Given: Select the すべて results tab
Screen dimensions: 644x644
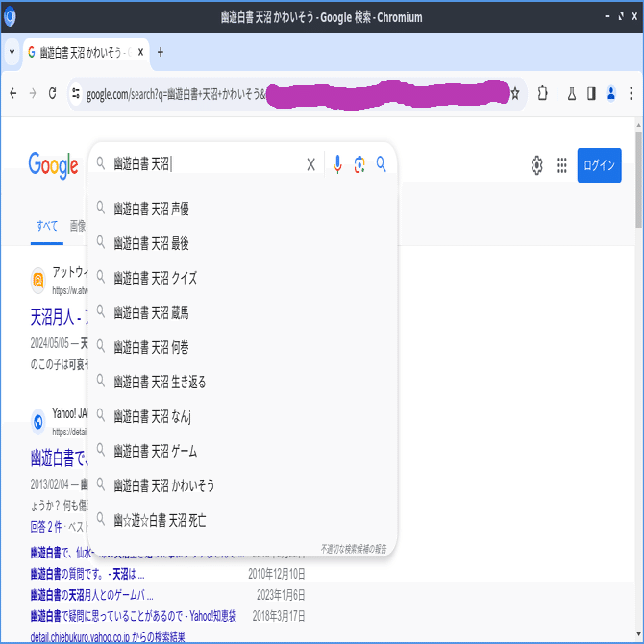Looking at the screenshot, I should pos(47,226).
